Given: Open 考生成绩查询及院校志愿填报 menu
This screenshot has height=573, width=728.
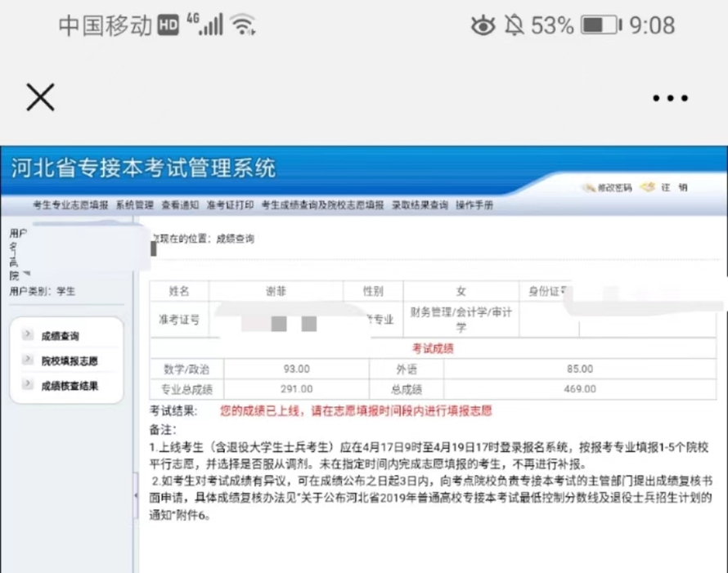Looking at the screenshot, I should tap(322, 205).
